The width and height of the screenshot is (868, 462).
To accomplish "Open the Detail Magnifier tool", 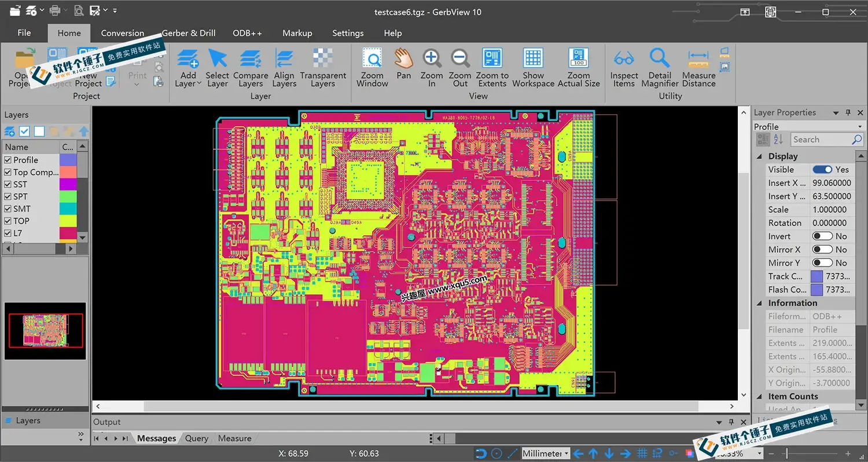I will 660,67.
